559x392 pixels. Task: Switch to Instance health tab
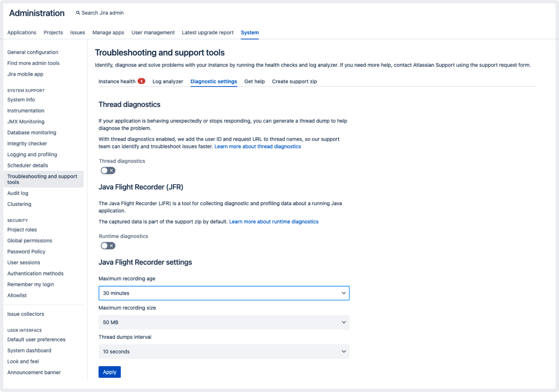(x=117, y=81)
